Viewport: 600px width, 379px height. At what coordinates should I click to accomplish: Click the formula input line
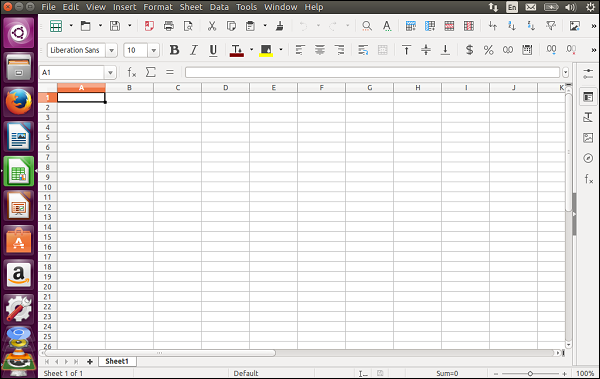click(x=372, y=72)
